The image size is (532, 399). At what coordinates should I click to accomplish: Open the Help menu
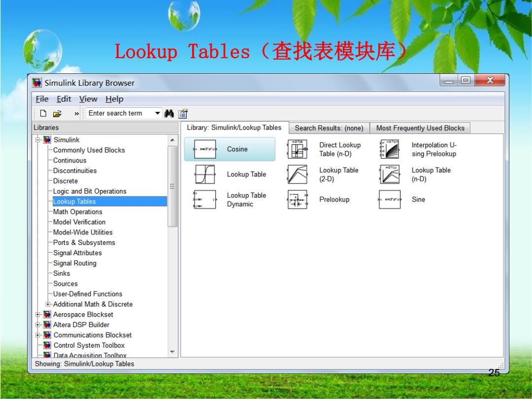pyautogui.click(x=114, y=99)
